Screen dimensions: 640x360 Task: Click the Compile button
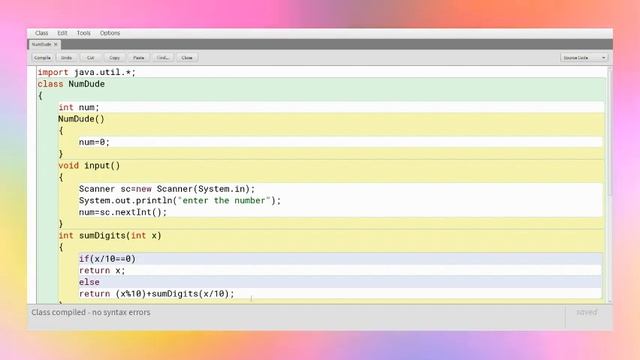(x=42, y=58)
